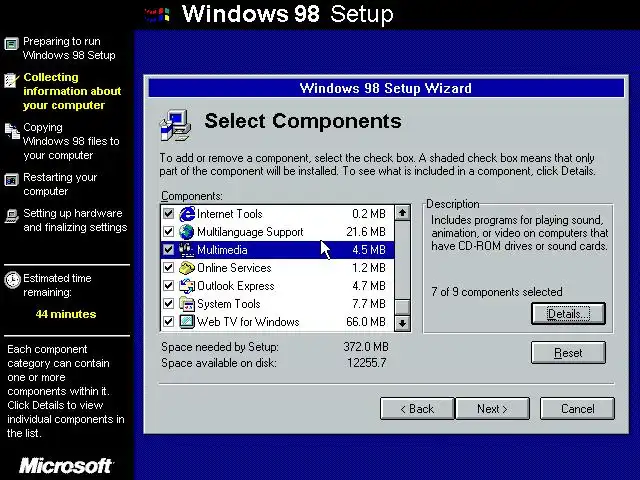640x480 pixels.
Task: Click the 12255.7 space available value
Action: pyautogui.click(x=367, y=363)
